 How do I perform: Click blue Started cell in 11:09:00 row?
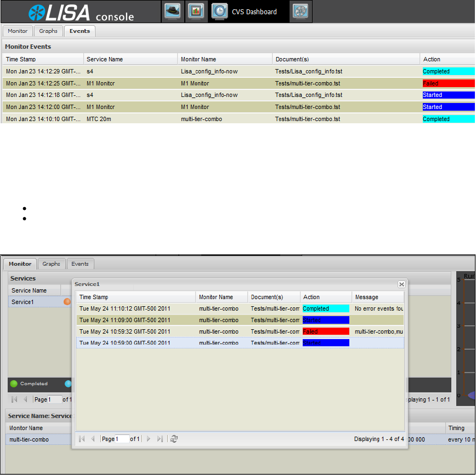(x=326, y=320)
